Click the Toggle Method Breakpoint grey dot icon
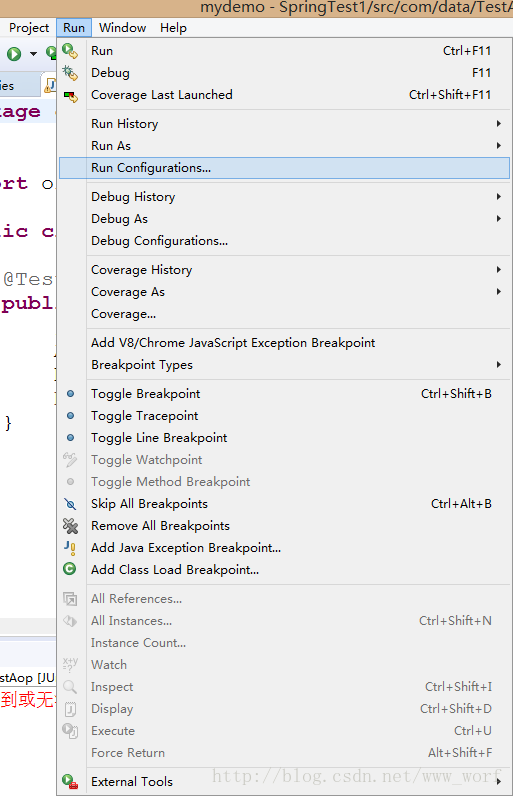Image resolution: width=513 pixels, height=796 pixels. 71,482
